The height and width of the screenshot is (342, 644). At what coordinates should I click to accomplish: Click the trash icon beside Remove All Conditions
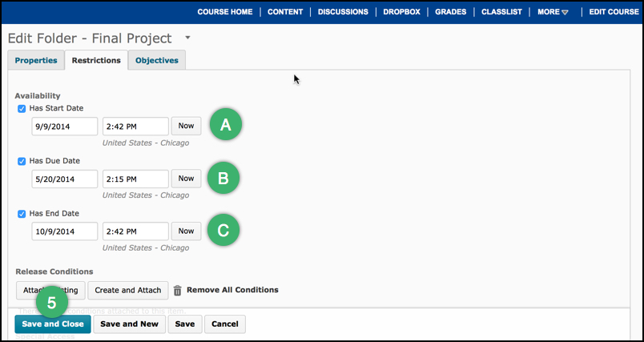click(x=178, y=290)
